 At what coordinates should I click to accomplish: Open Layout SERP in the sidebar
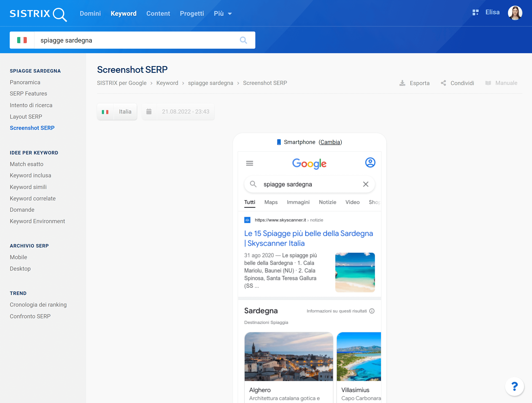26,117
